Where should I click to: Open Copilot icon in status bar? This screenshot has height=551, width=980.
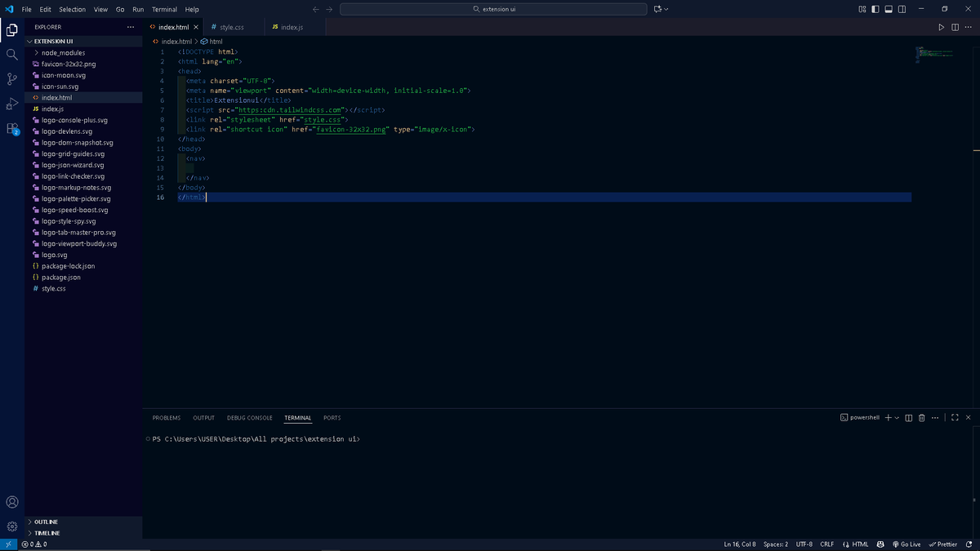click(881, 544)
